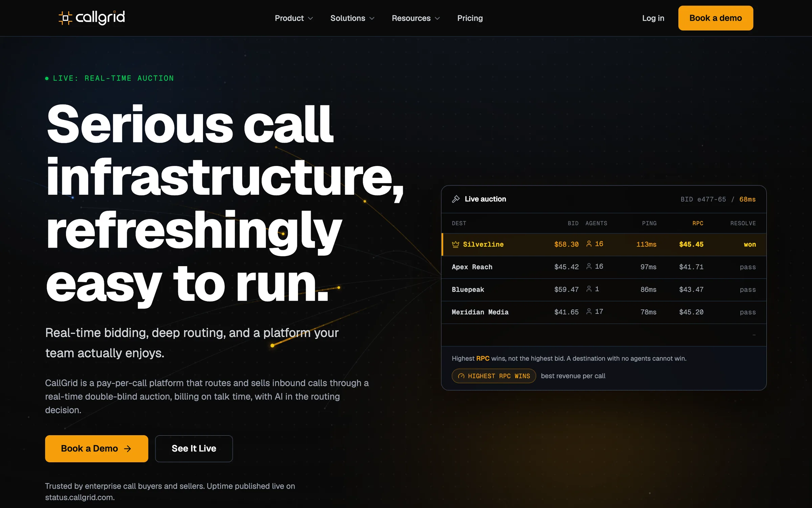Click the agents person icon in Bluepeak row
812x508 pixels.
click(x=589, y=289)
